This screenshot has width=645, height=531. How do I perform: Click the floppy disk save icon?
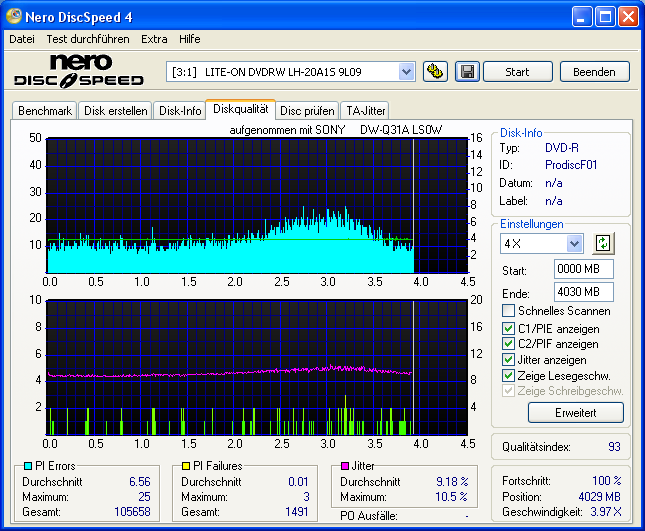[467, 72]
